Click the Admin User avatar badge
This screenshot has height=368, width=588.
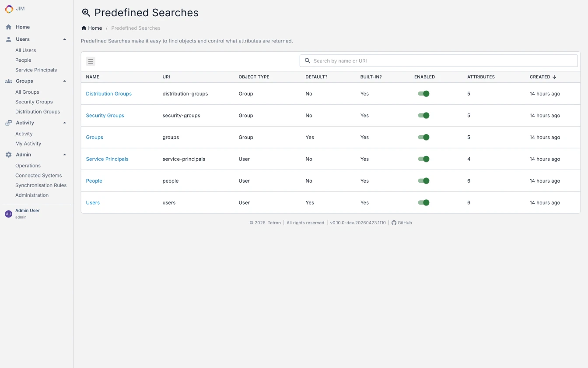tap(8, 213)
